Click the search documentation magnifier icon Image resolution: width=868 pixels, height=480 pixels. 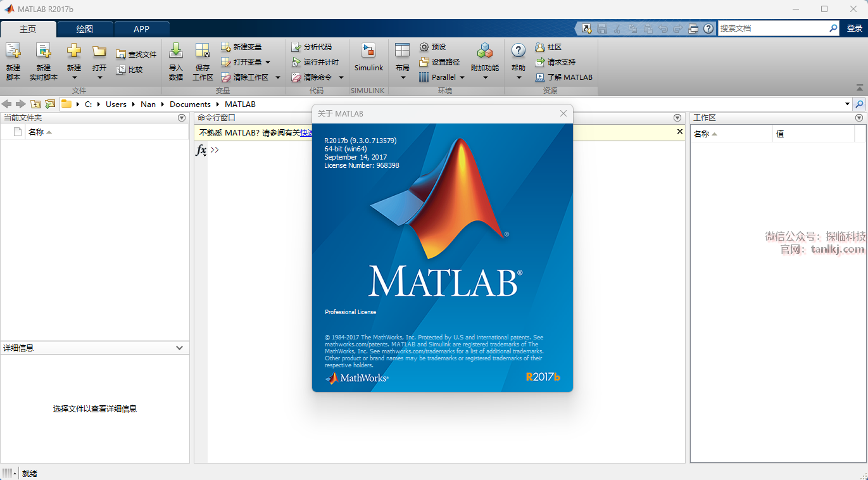[833, 28]
